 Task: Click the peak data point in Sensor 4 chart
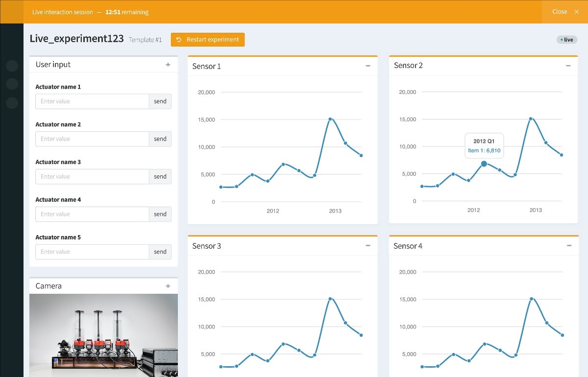point(532,299)
